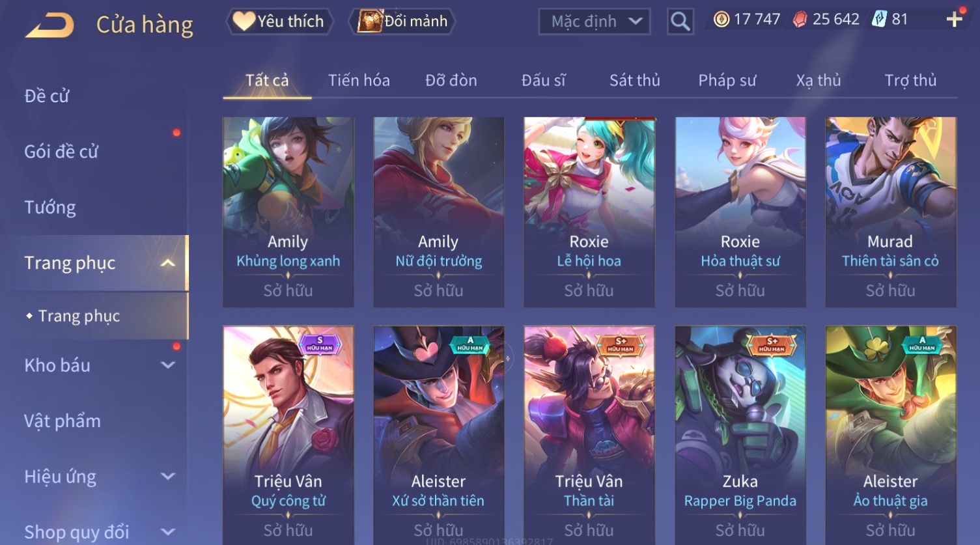Tap the gold coin currency icon

point(721,20)
